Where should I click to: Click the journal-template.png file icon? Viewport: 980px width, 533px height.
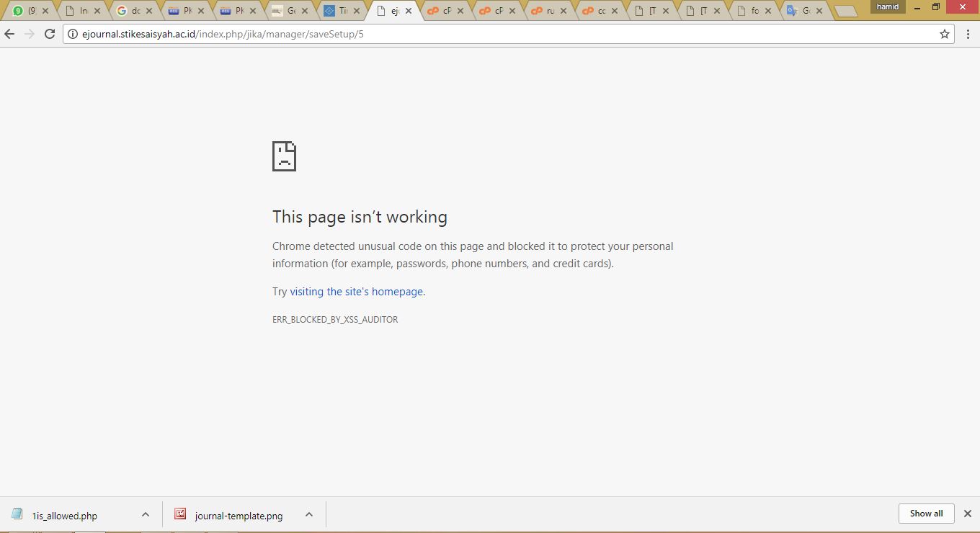(180, 514)
